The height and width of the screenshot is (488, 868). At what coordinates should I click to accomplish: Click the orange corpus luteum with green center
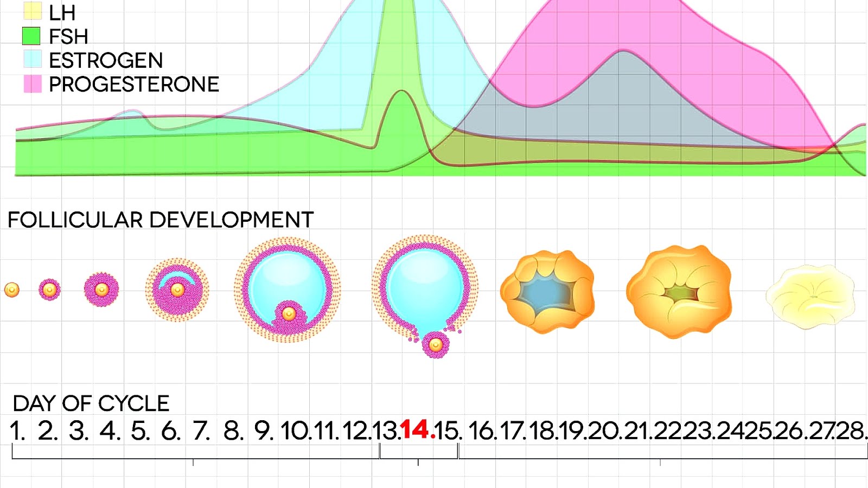(x=679, y=291)
